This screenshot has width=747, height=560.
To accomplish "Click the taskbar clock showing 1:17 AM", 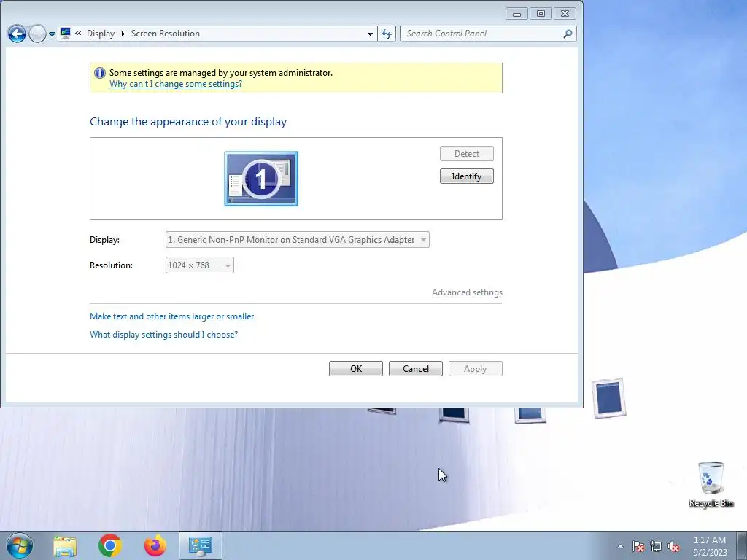I will click(x=710, y=545).
